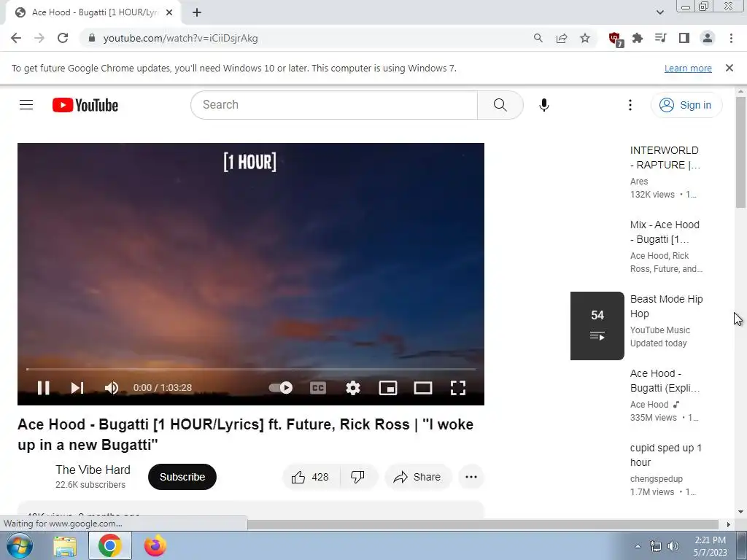The image size is (747, 560).
Task: Open more actions ellipsis below video
Action: pyautogui.click(x=471, y=477)
